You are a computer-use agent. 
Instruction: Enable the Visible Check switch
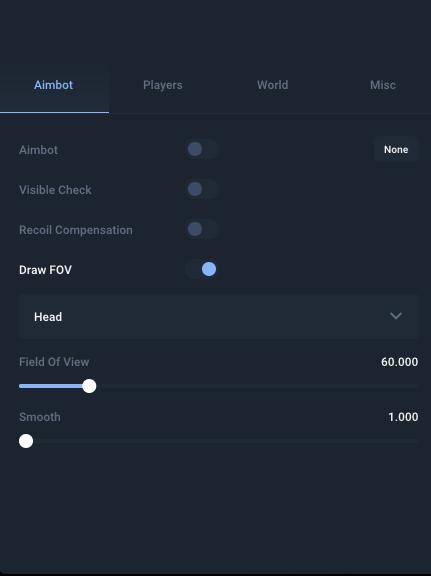pyautogui.click(x=202, y=189)
